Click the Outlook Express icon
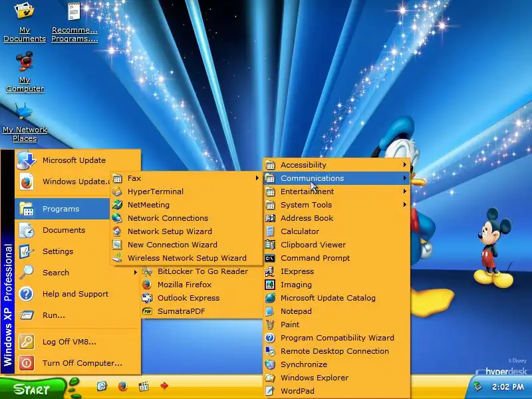The height and width of the screenshot is (399, 532). (147, 298)
